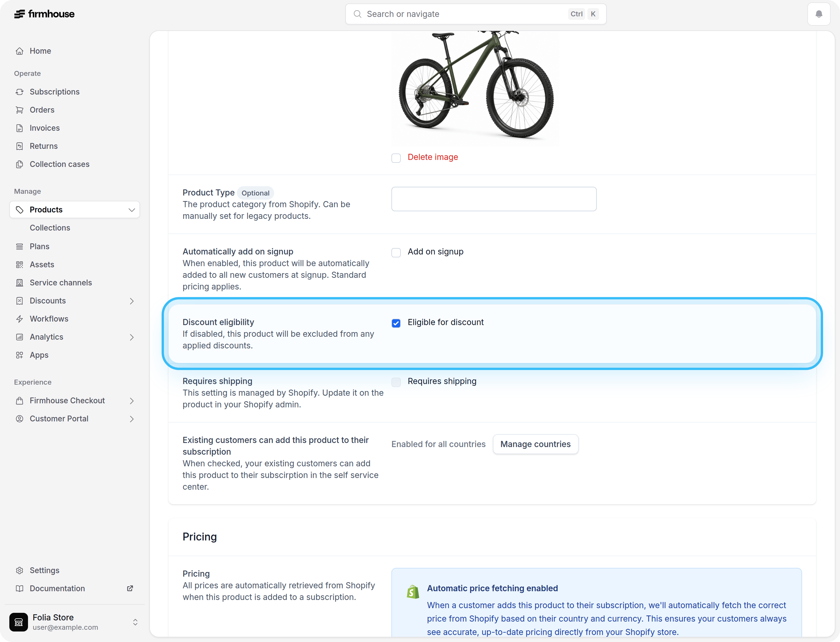840x642 pixels.
Task: Click the Subscriptions refresh icon
Action: 20,92
